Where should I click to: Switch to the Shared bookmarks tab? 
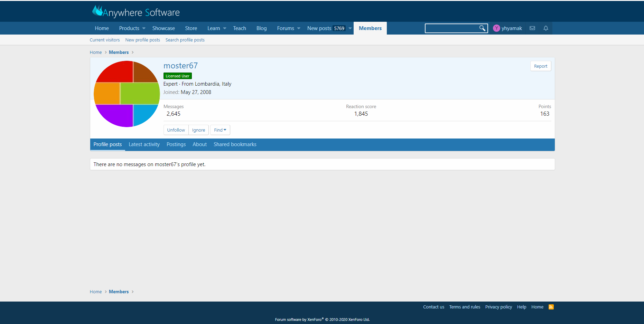(x=235, y=144)
